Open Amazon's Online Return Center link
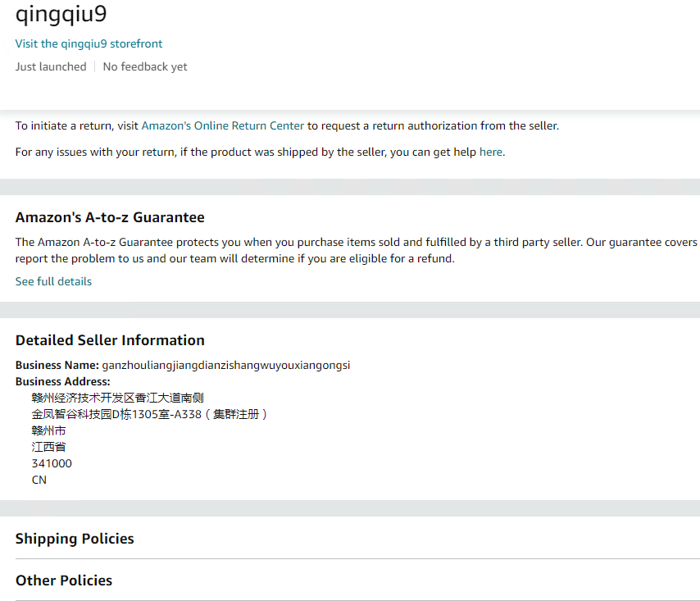The height and width of the screenshot is (601, 700). click(x=222, y=125)
